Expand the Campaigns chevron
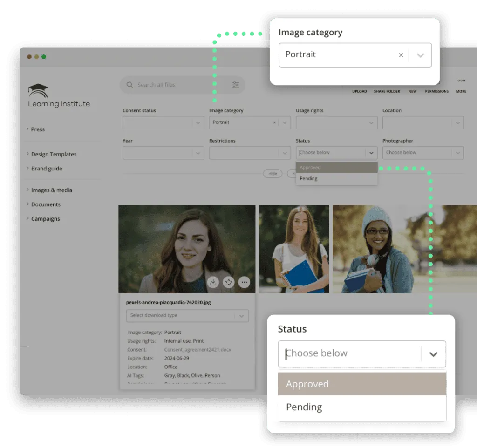 tap(27, 218)
